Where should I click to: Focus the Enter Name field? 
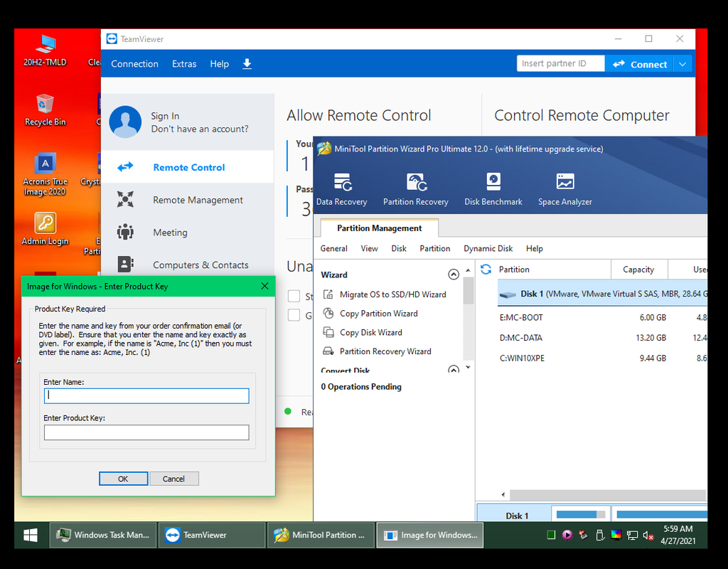click(146, 395)
